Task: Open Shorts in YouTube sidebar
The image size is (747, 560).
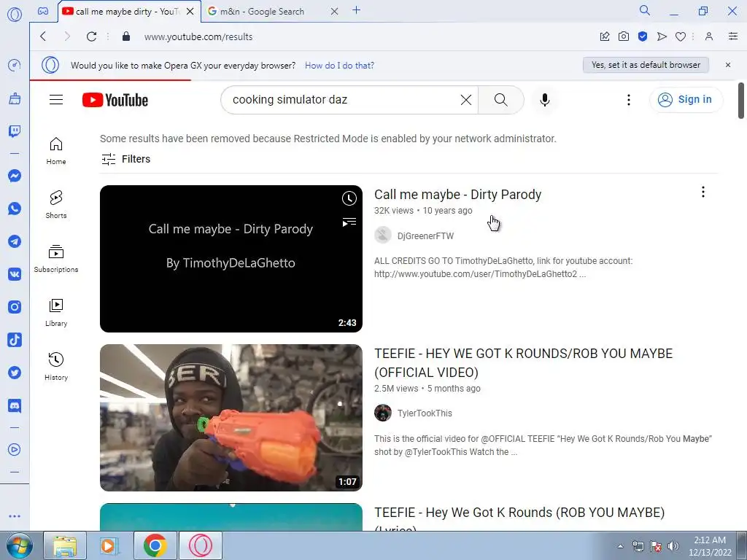Action: [56, 205]
